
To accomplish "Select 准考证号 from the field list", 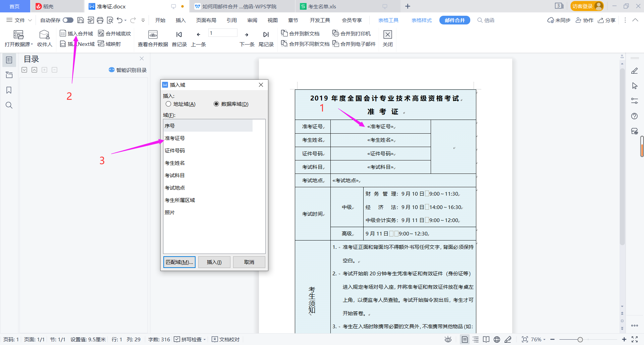I will pyautogui.click(x=174, y=138).
